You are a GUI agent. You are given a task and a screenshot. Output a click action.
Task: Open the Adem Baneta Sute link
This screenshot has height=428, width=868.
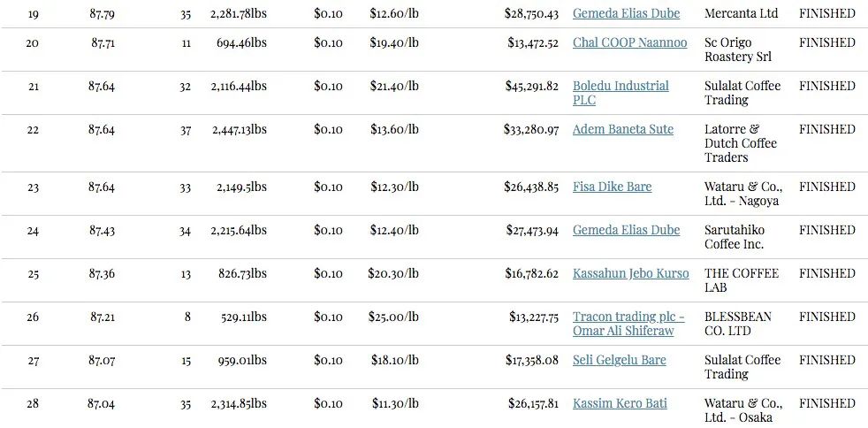click(623, 129)
